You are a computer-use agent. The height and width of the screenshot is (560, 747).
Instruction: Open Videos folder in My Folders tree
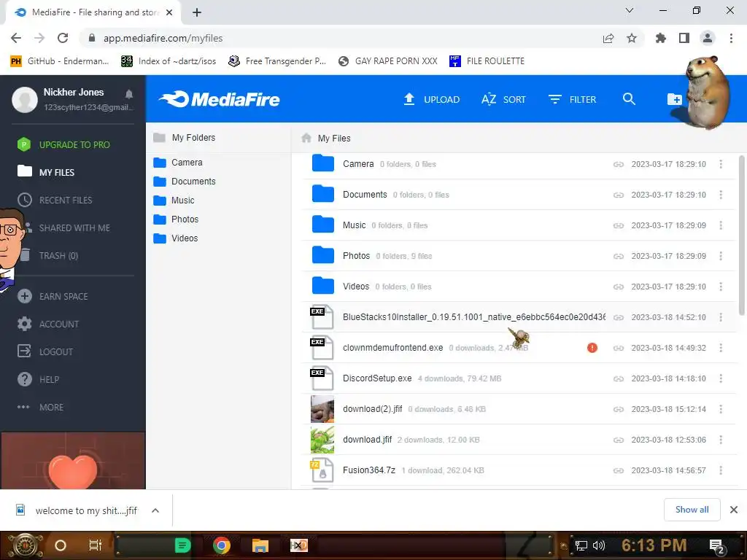(x=175, y=238)
